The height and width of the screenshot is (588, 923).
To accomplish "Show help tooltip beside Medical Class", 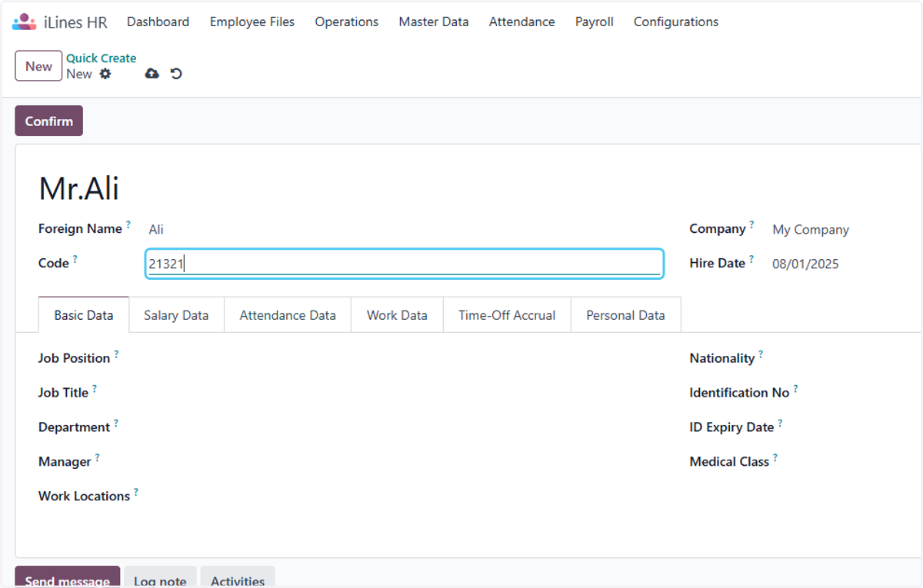I will tap(775, 458).
